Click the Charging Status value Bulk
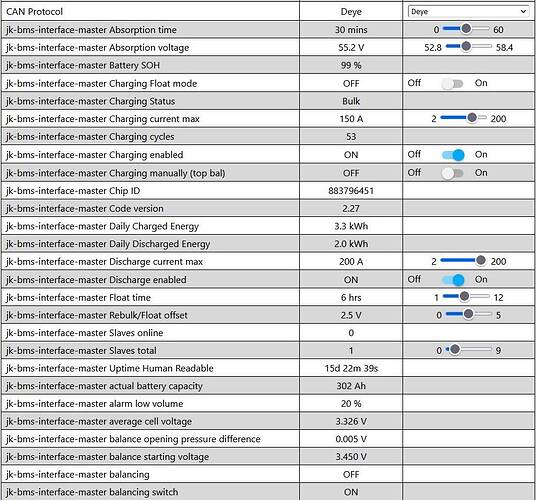This screenshot has height=500, width=537. coord(351,101)
